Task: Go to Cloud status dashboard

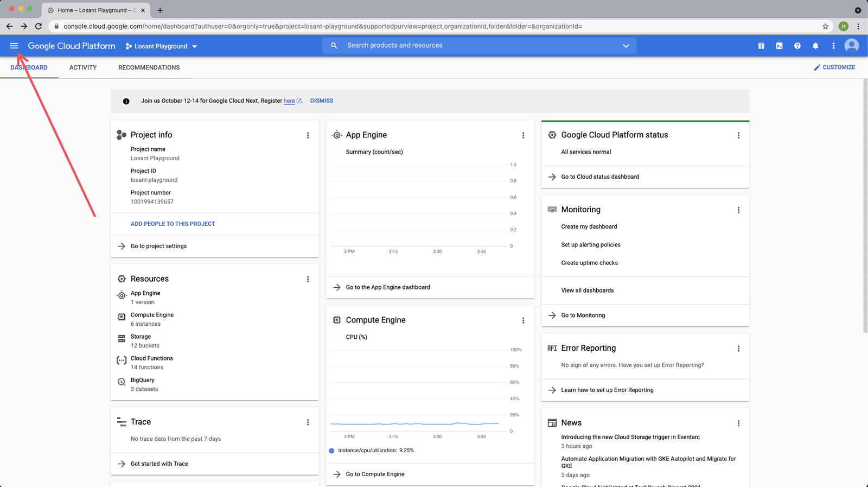Action: click(600, 177)
